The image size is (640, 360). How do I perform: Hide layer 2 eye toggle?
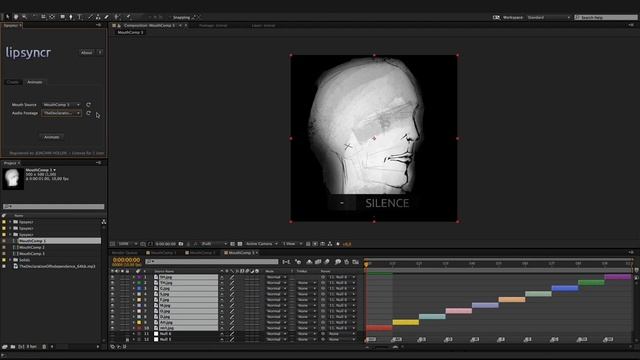[x=113, y=282]
